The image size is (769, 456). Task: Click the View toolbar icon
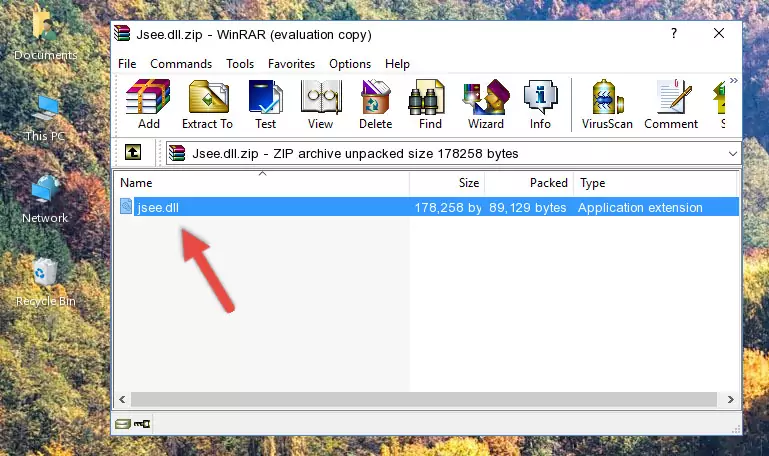[x=321, y=104]
